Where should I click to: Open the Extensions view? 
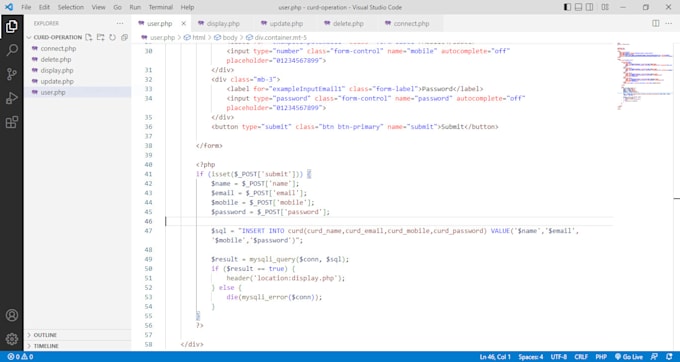pyautogui.click(x=12, y=122)
